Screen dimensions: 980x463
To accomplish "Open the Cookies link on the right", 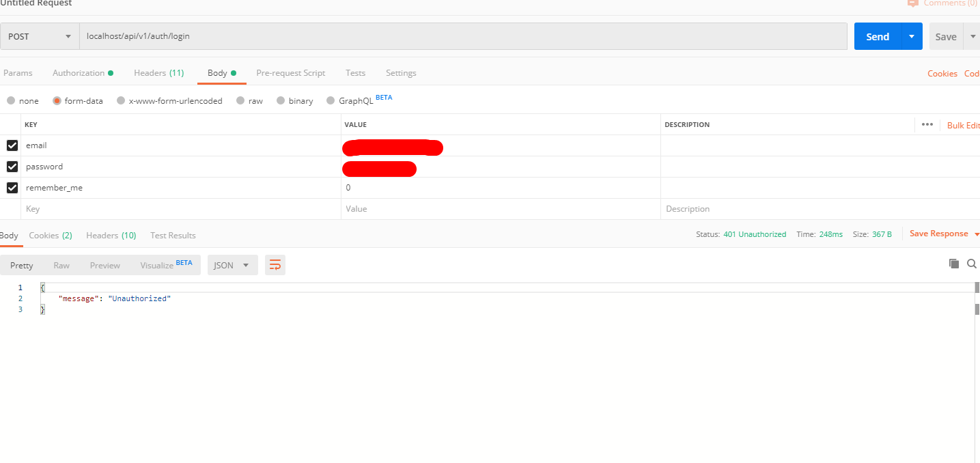I will pyautogui.click(x=942, y=74).
